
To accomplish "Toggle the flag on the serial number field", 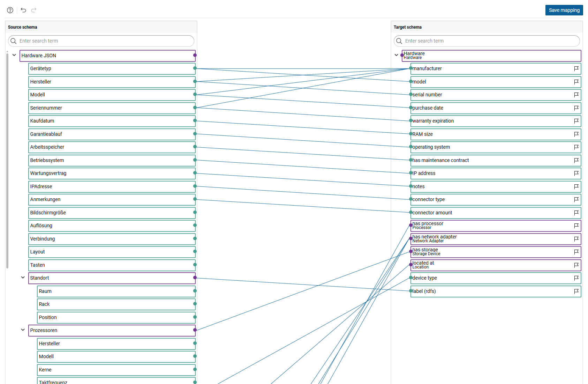I will click(576, 95).
